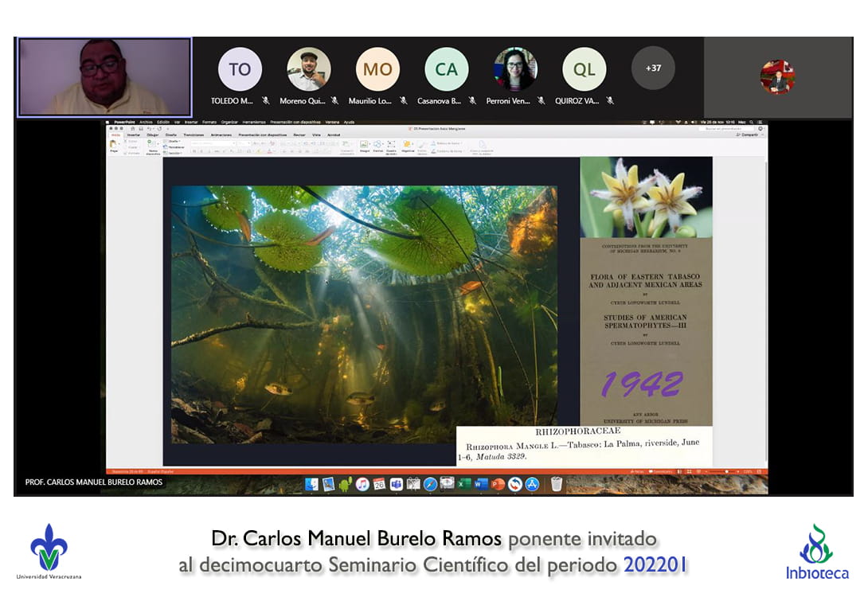Open the Trash in the Dock
Screen dimensions: 868x605
tap(557, 484)
